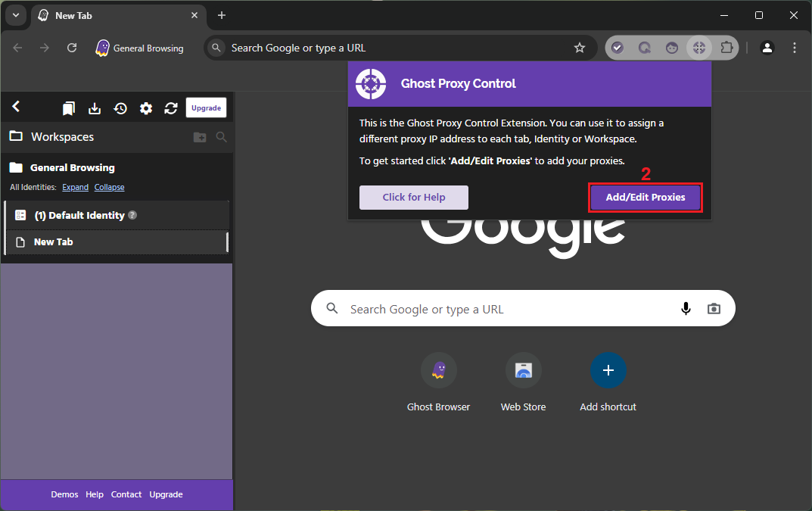The height and width of the screenshot is (511, 812).
Task: Click the Add shortcut plus tile
Action: pyautogui.click(x=608, y=382)
